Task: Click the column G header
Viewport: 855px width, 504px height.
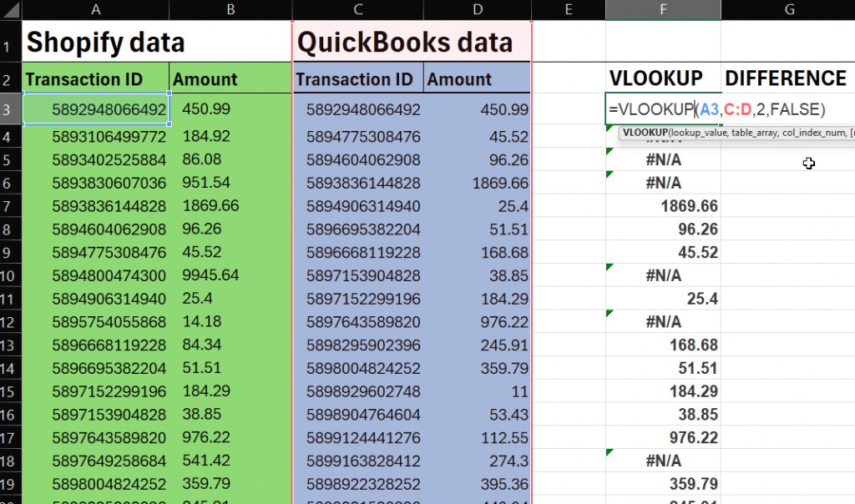Action: pyautogui.click(x=787, y=10)
